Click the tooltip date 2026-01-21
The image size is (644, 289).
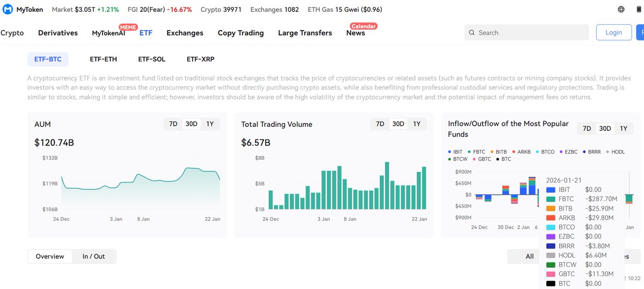563,180
